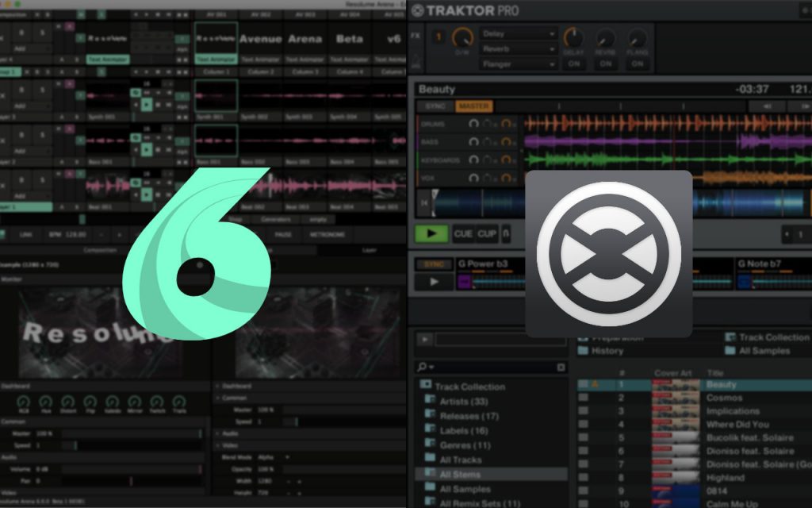Click the snap icon next to CUP

click(x=506, y=233)
